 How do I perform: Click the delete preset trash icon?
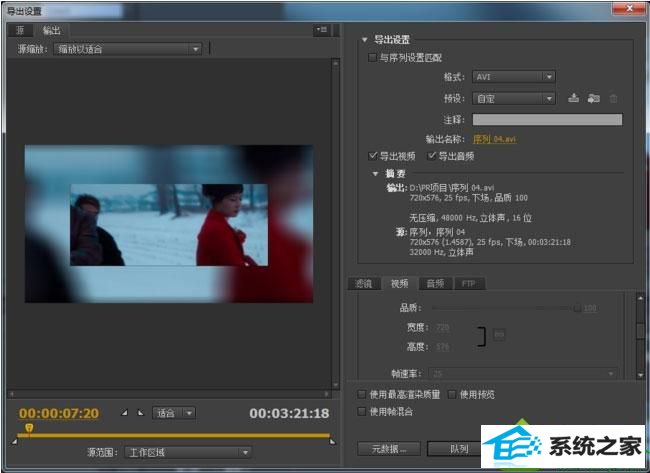coord(613,99)
